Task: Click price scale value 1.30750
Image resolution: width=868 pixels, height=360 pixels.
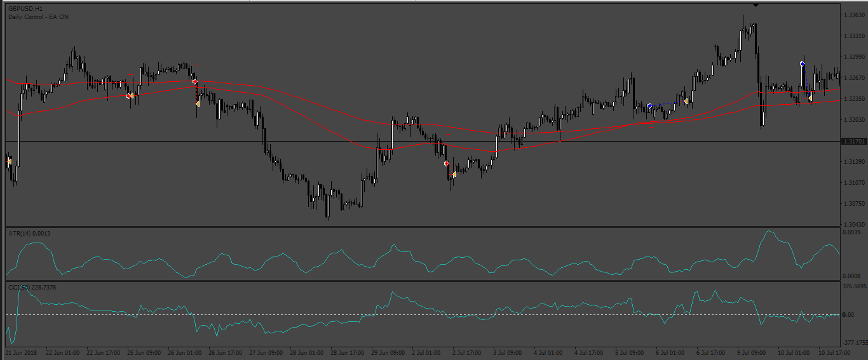Action: (854, 204)
